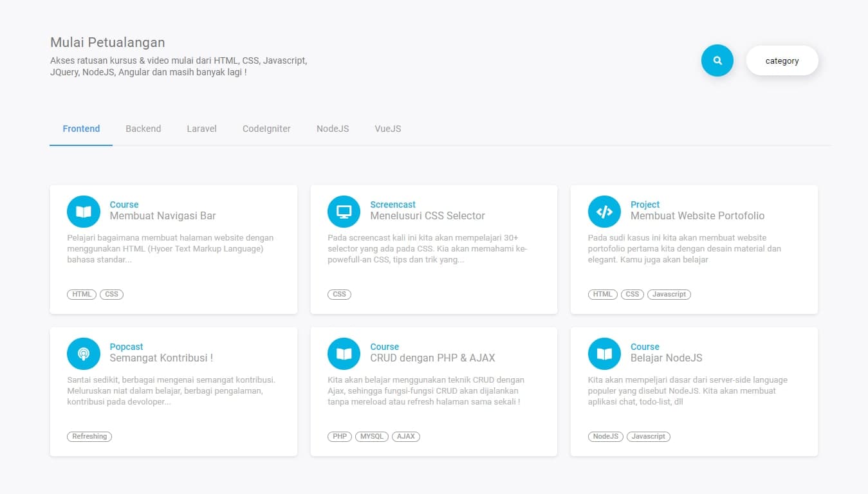
Task: Click the podcast icon for Semangat Kontribusi
Action: pyautogui.click(x=84, y=354)
